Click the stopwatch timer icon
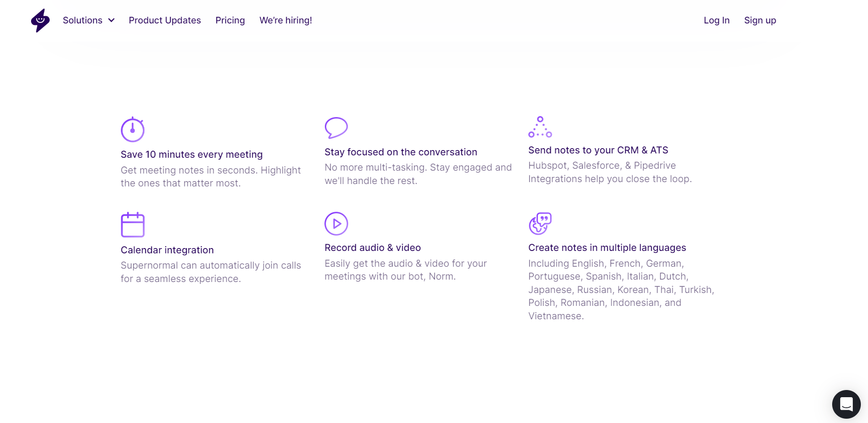Image resolution: width=868 pixels, height=423 pixels. pyautogui.click(x=132, y=130)
